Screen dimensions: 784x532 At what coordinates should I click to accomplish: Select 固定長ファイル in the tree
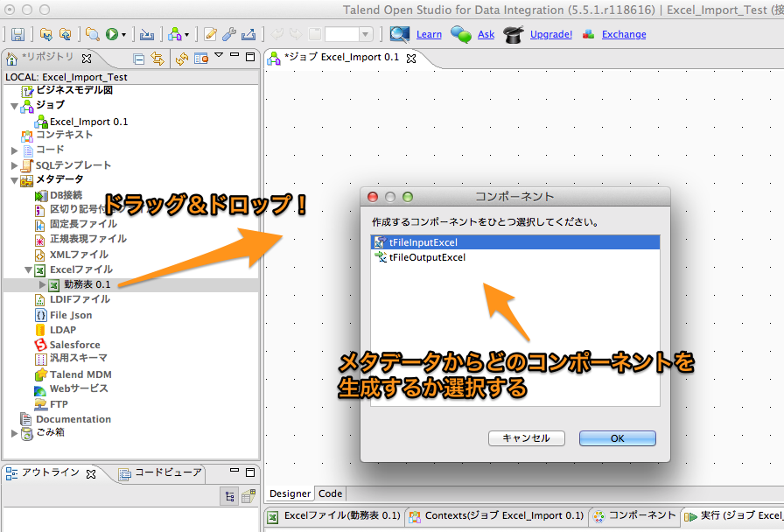click(83, 225)
